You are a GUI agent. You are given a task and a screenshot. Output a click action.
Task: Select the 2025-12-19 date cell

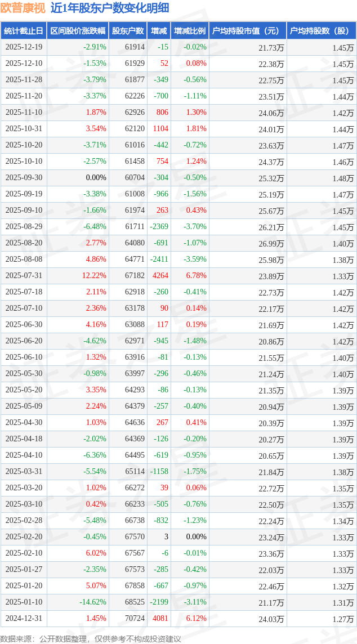coord(24,47)
